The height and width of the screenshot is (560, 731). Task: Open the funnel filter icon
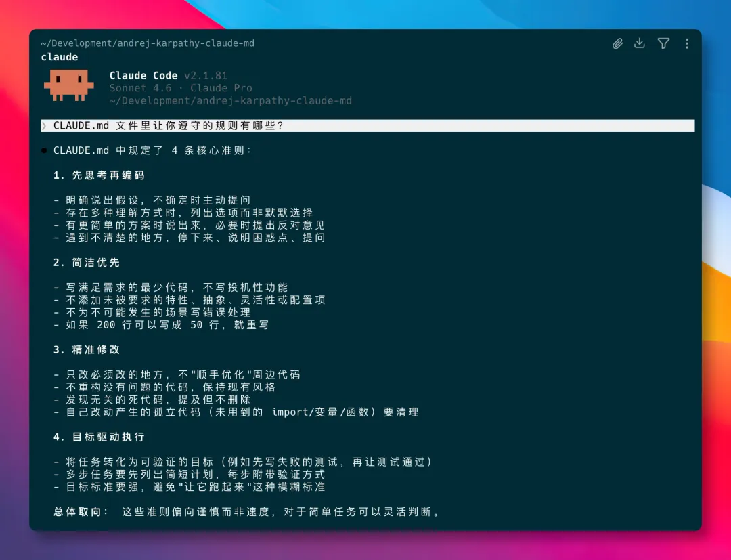coord(663,43)
